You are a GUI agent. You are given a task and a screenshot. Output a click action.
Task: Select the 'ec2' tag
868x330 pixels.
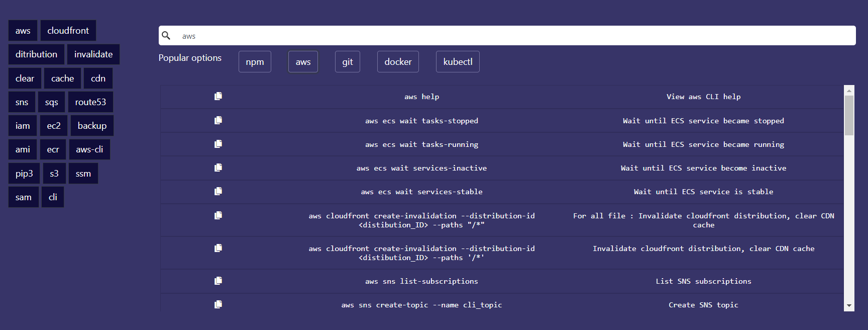click(54, 126)
